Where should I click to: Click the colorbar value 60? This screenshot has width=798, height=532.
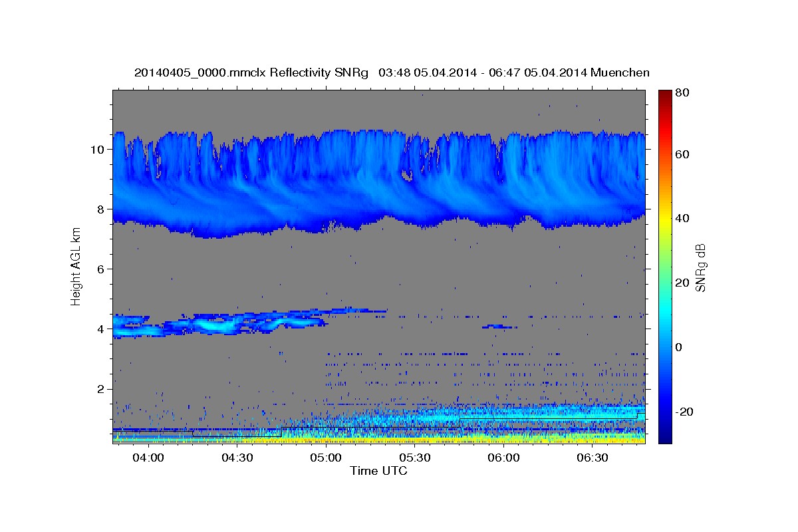click(682, 154)
